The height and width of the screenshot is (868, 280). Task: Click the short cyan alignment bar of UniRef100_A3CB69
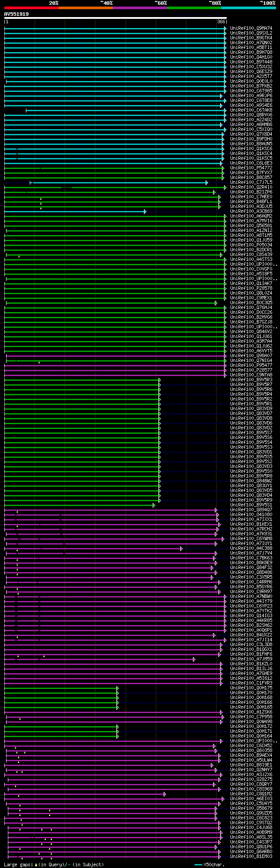[x=75, y=211]
